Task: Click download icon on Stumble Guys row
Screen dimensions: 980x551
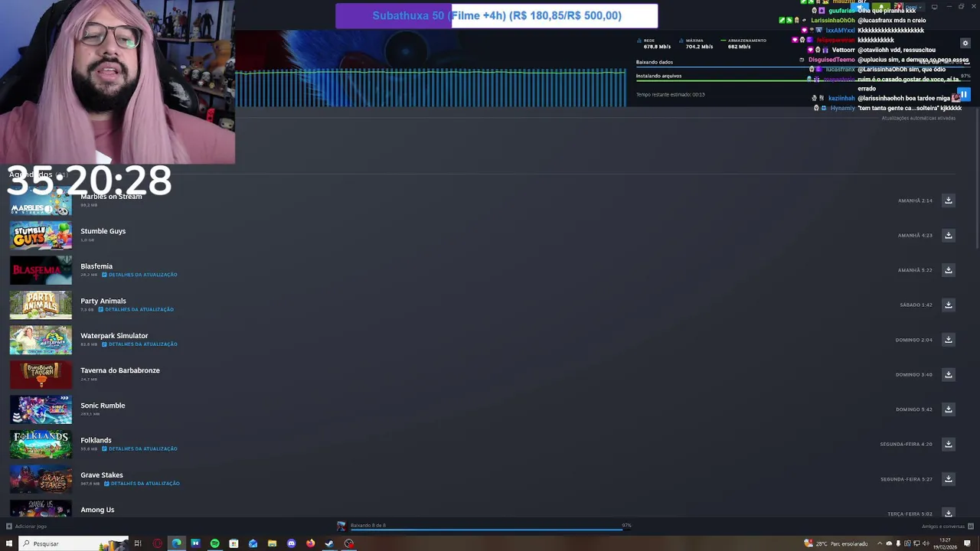Action: 948,235
